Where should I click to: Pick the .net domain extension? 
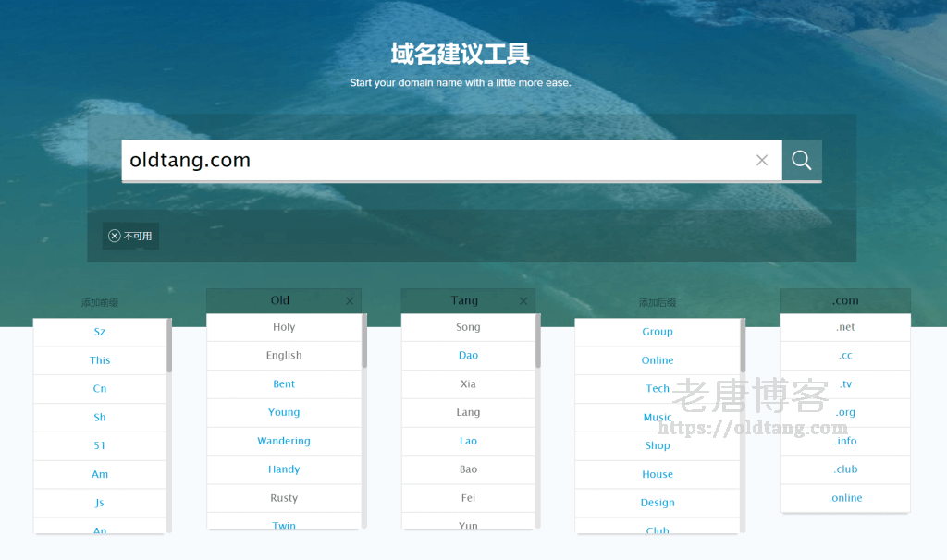click(844, 326)
